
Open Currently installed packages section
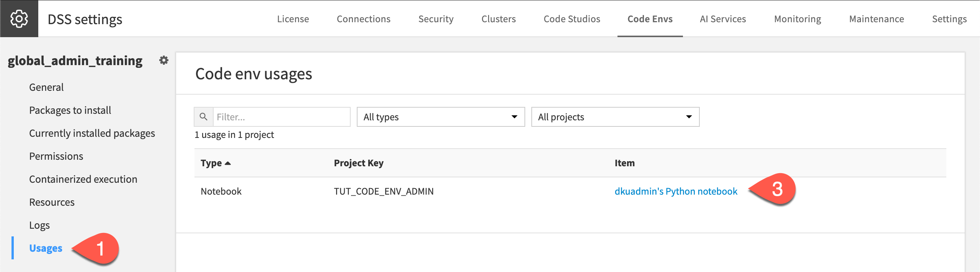tap(92, 133)
